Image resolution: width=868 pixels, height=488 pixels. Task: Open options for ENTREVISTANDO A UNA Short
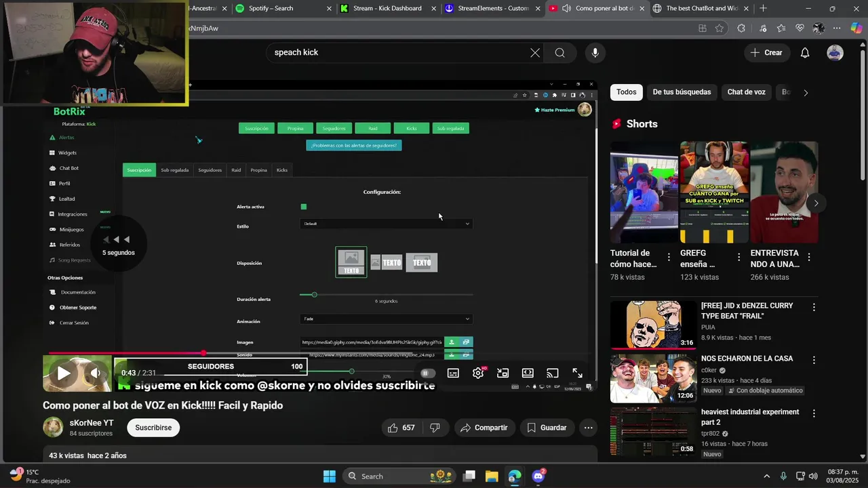click(x=809, y=258)
